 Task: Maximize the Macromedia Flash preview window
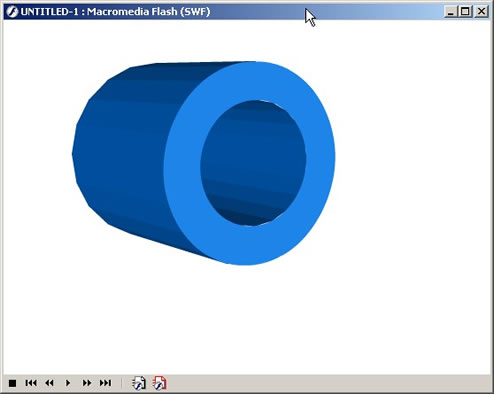click(465, 12)
